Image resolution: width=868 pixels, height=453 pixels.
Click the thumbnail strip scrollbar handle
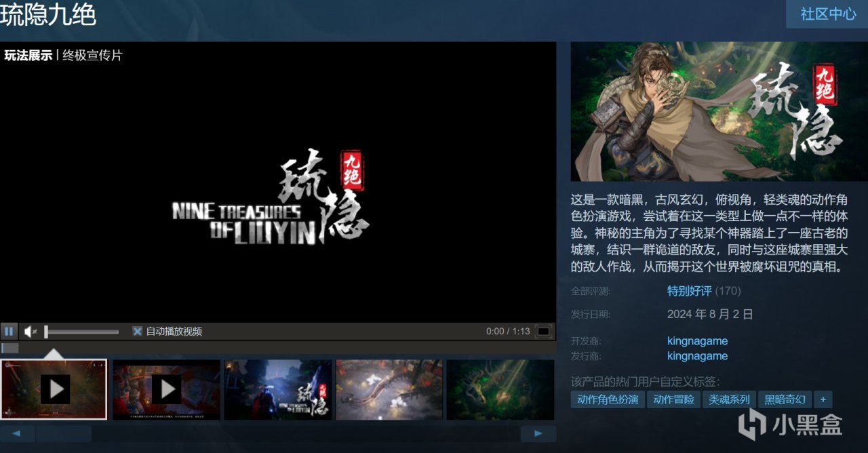point(64,433)
